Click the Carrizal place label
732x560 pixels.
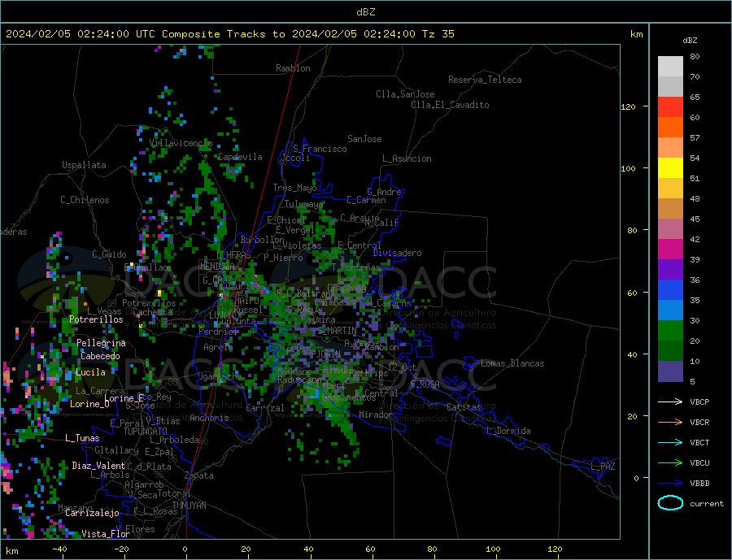(264, 408)
